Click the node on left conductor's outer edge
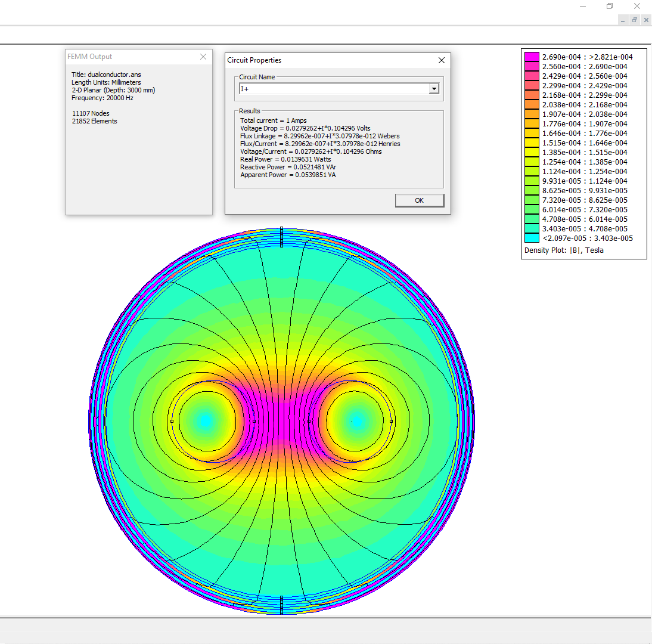 click(172, 421)
